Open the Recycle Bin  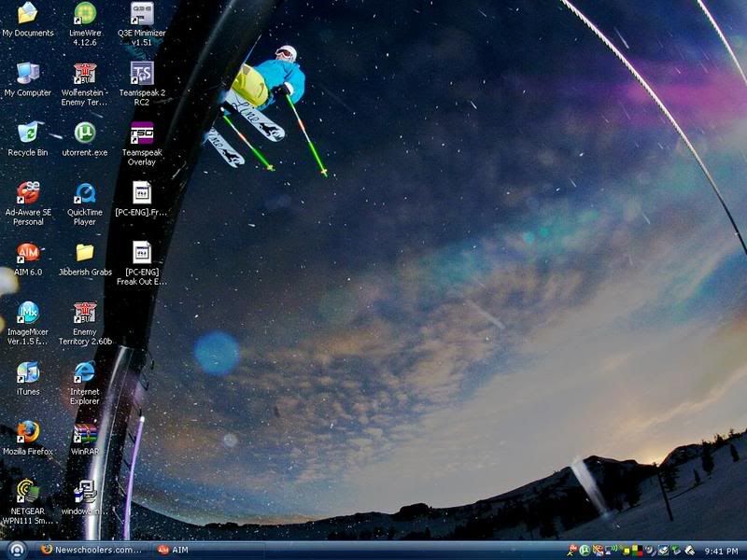click(x=28, y=133)
